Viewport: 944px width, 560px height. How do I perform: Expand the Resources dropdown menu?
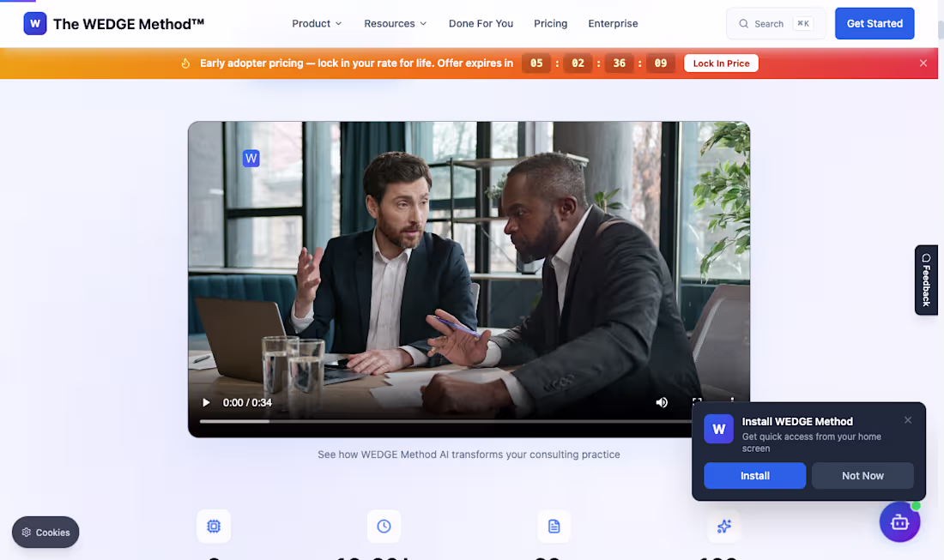pos(395,23)
